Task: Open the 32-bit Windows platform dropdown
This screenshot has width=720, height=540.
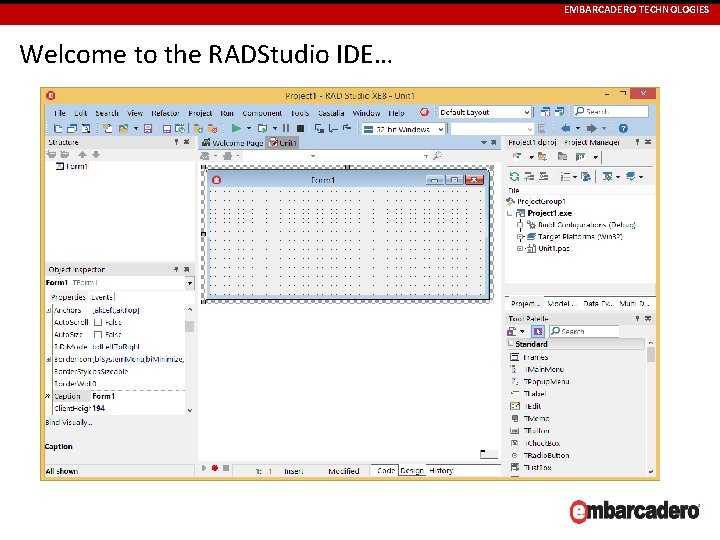Action: pyautogui.click(x=440, y=129)
